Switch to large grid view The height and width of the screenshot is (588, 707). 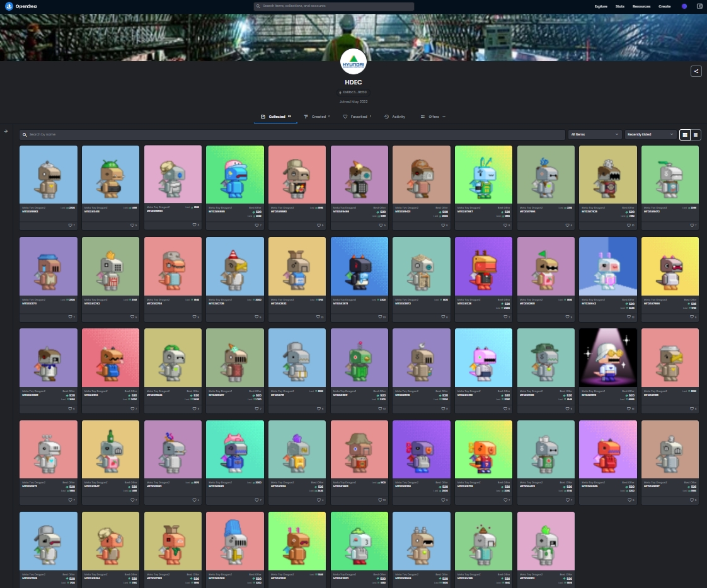(684, 134)
